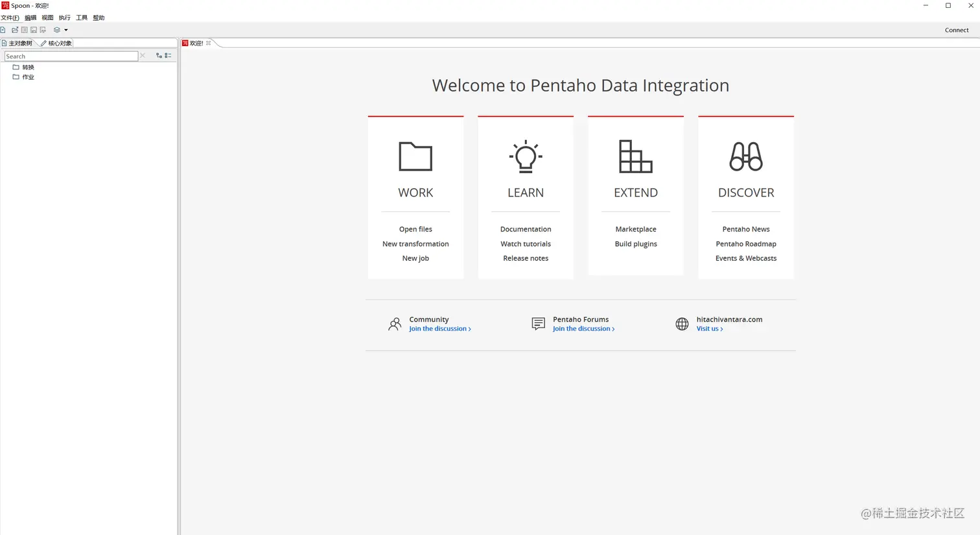Click the Events & Webcasts link
Viewport: 980px width, 535px height.
tap(746, 258)
